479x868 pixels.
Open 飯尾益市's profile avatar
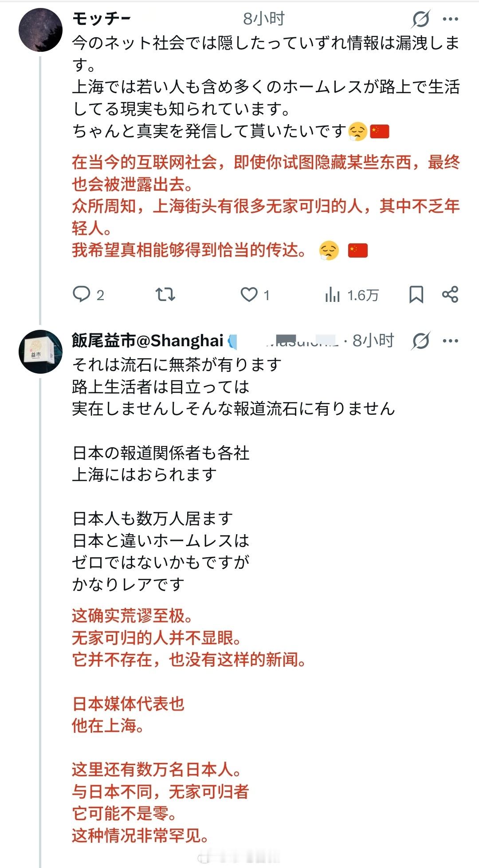point(40,352)
